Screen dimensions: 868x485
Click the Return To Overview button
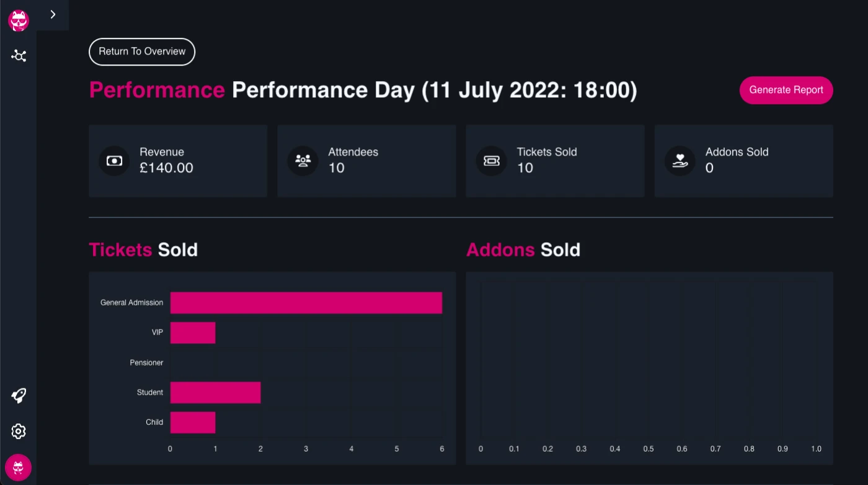(x=142, y=51)
